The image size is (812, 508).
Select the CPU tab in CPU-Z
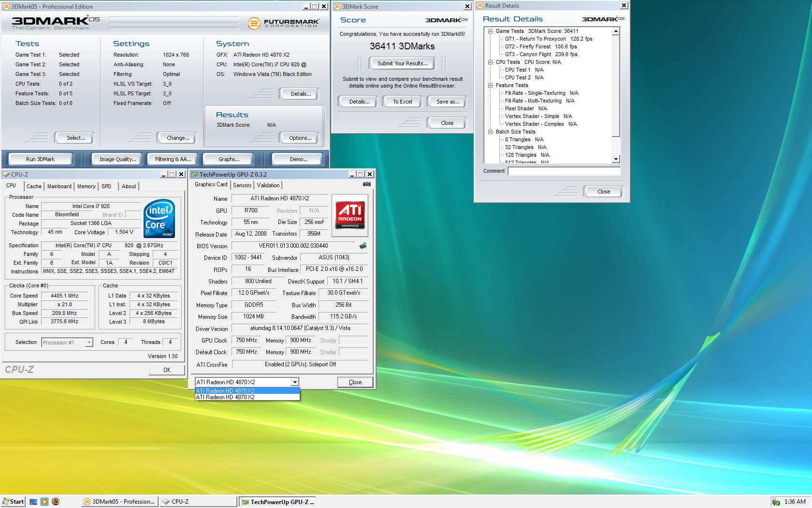(x=12, y=186)
